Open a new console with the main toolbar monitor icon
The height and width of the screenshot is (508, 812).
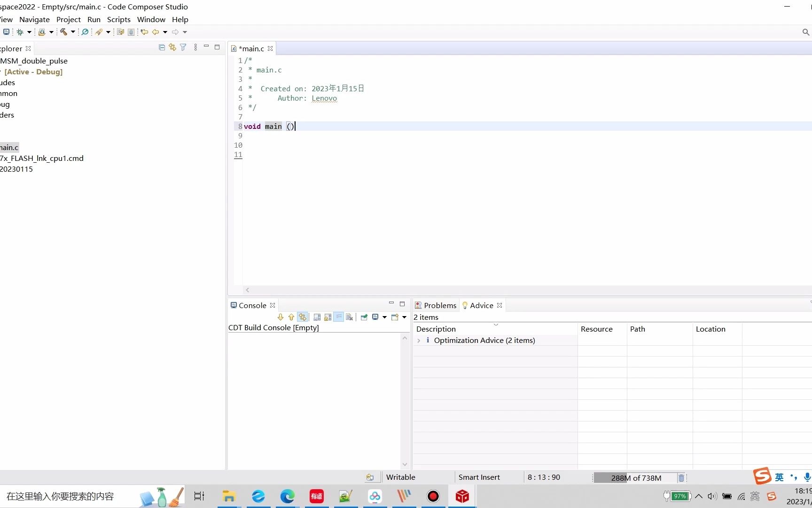6,32
